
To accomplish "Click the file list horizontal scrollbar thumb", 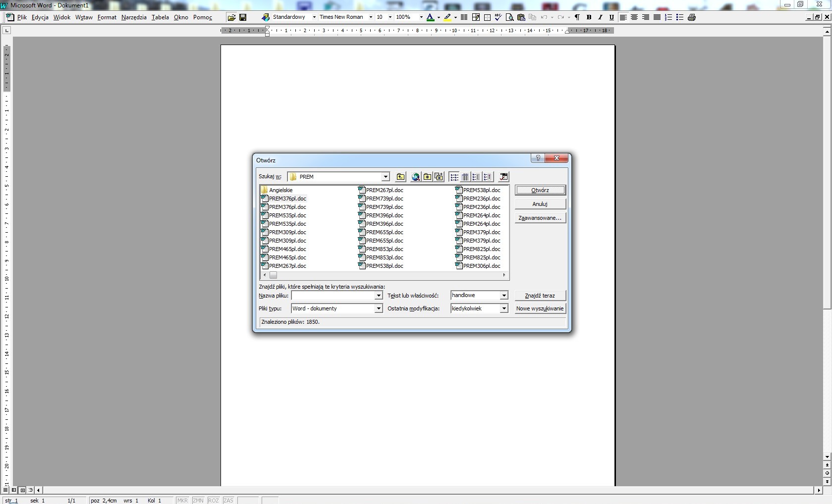I will [x=273, y=275].
